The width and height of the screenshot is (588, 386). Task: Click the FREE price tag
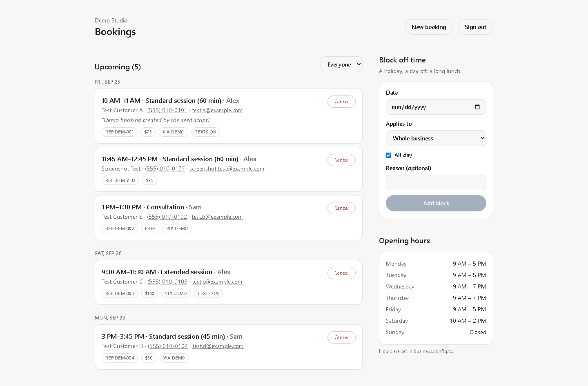[x=150, y=228]
